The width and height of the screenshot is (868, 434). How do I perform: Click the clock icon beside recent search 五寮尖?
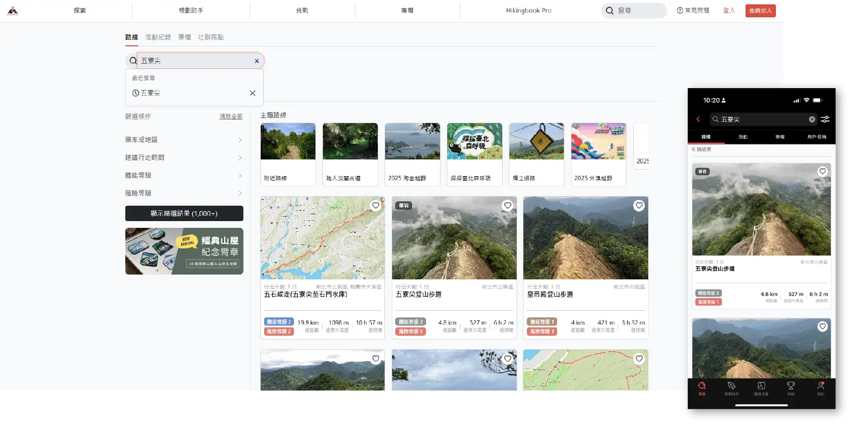[x=135, y=93]
